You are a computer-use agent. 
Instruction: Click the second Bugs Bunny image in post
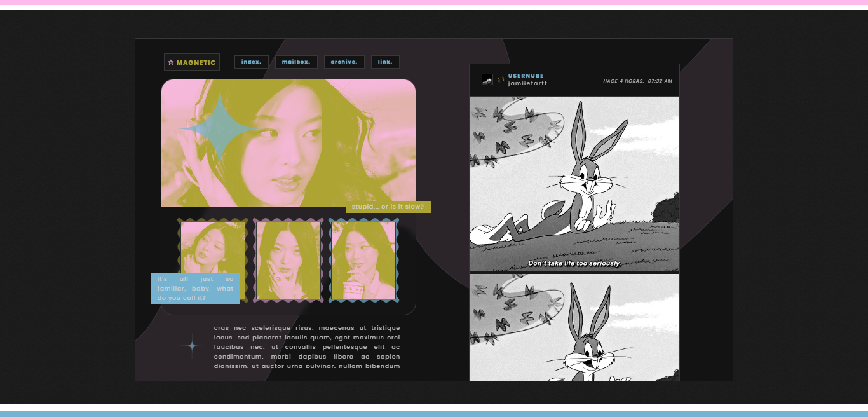(x=574, y=328)
